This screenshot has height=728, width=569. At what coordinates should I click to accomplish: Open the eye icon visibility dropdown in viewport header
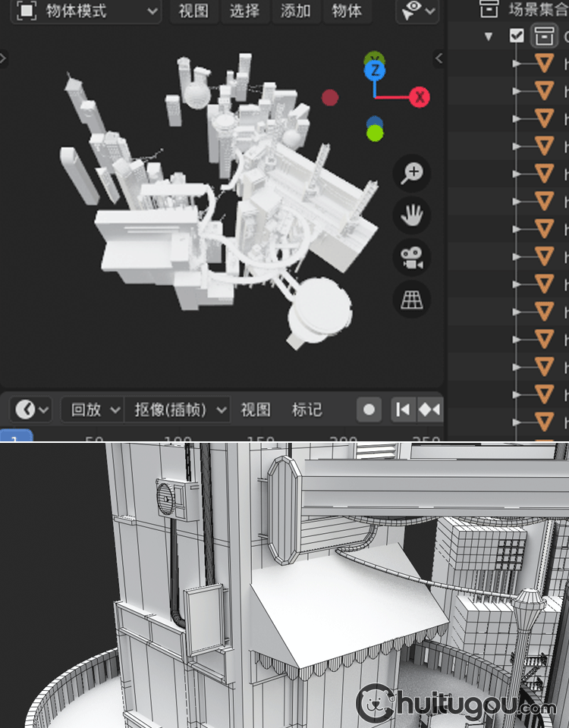coord(418,11)
